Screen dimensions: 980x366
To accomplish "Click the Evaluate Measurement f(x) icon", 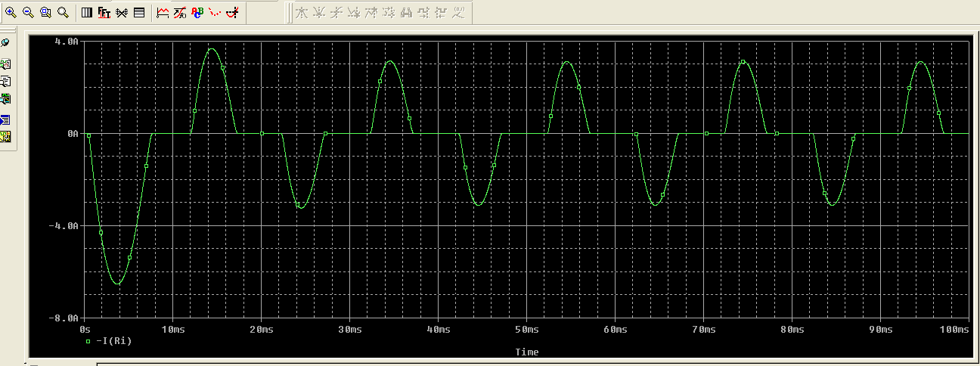I will [180, 12].
